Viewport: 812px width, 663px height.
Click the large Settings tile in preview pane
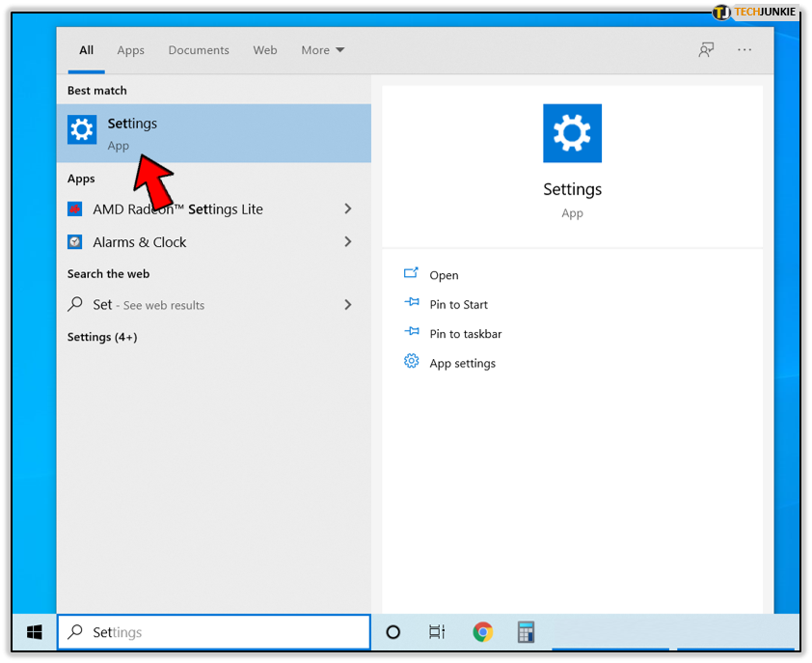572,133
